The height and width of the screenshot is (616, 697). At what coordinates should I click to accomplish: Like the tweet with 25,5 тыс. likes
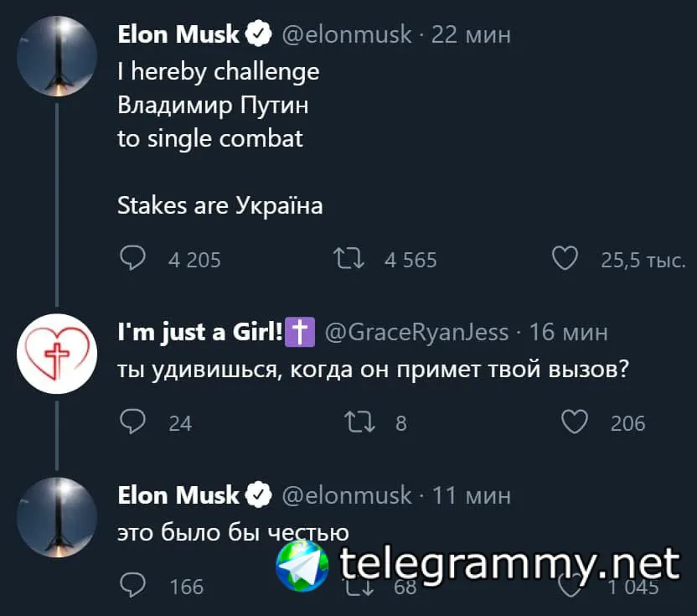565,258
